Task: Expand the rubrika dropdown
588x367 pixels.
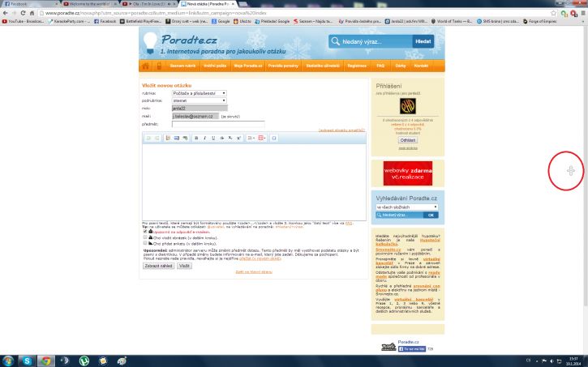Action: click(200, 93)
